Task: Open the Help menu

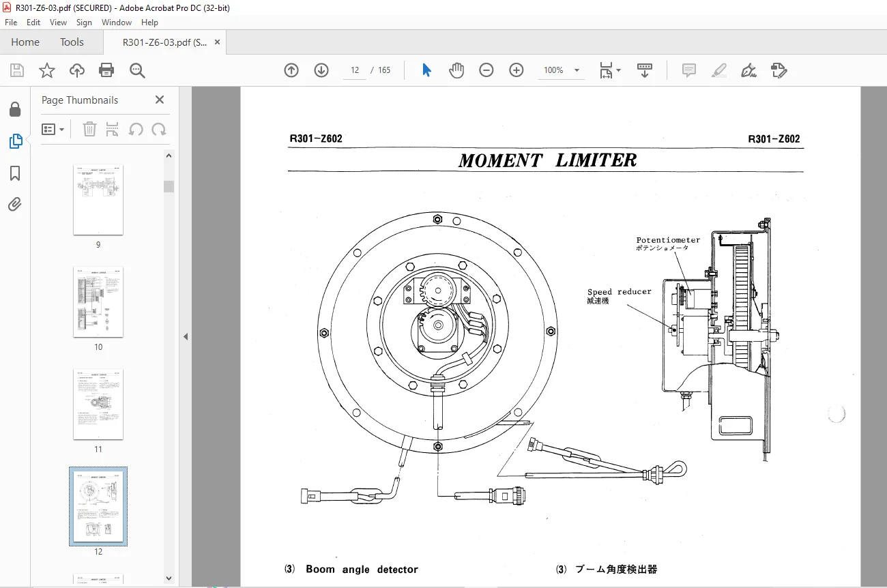Action: [x=149, y=23]
